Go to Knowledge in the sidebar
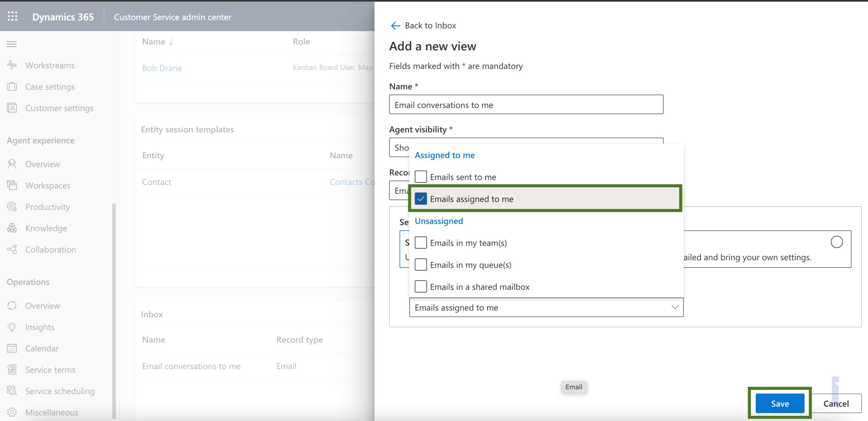 (46, 228)
